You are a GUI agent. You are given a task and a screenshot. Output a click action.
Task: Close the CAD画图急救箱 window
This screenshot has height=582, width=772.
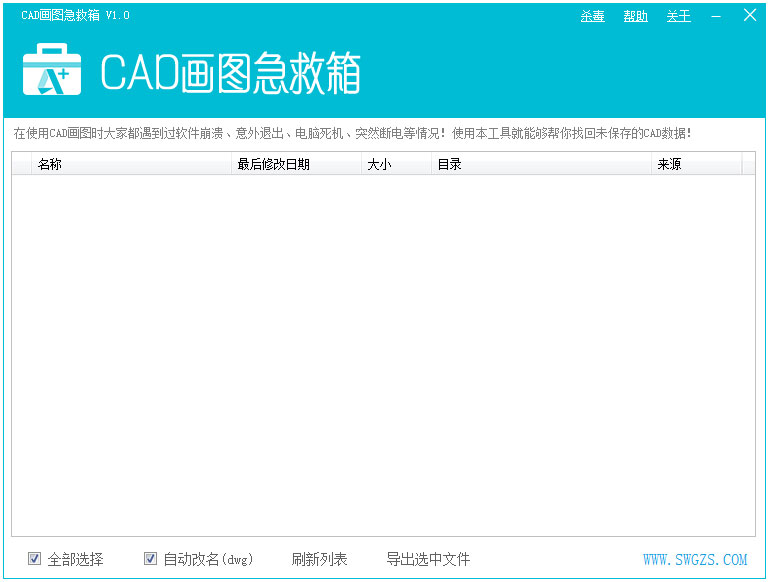(750, 15)
